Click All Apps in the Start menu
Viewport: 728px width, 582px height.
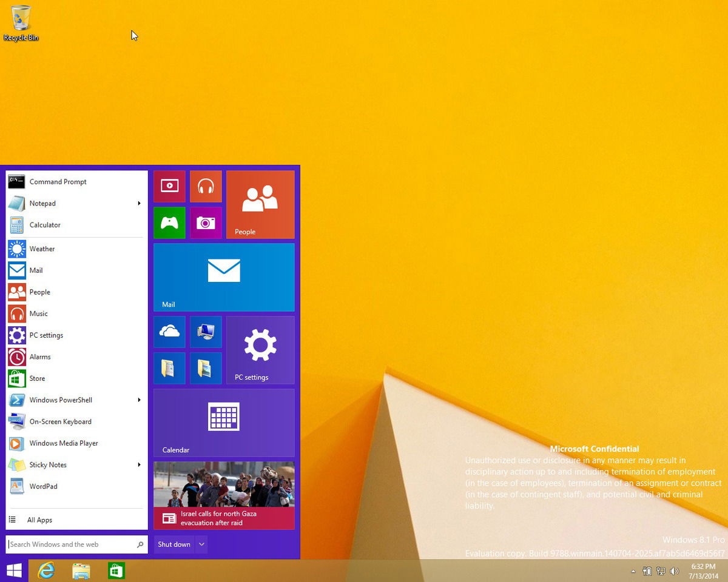(x=39, y=520)
